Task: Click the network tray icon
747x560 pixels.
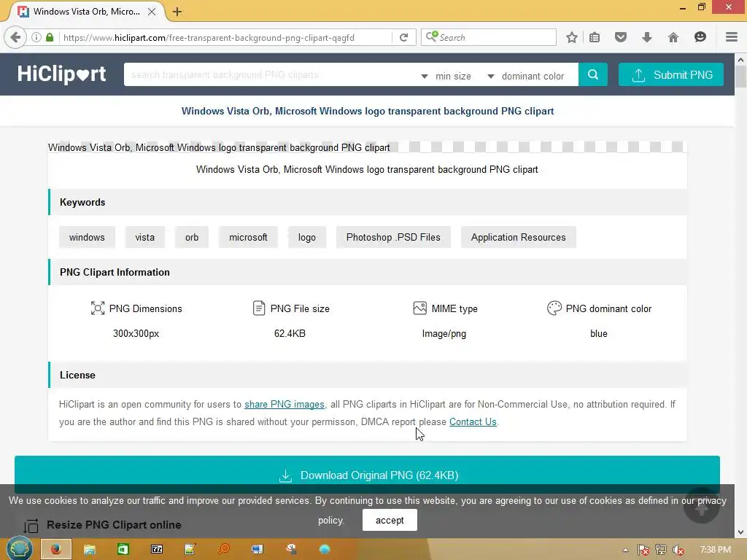Action: (x=661, y=550)
